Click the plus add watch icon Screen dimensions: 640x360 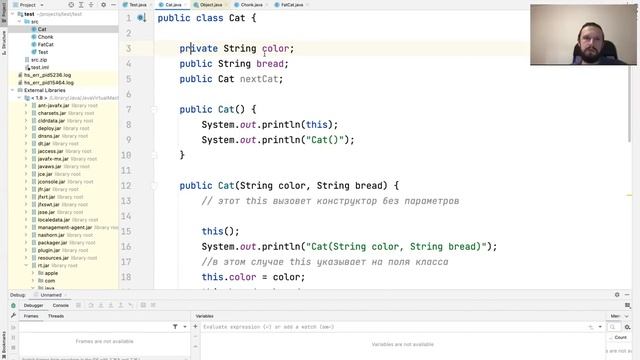click(x=195, y=327)
